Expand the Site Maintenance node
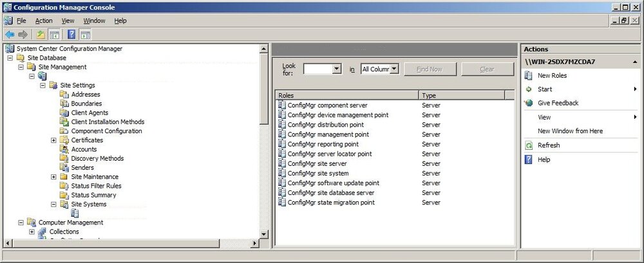This screenshot has width=644, height=263. point(53,177)
